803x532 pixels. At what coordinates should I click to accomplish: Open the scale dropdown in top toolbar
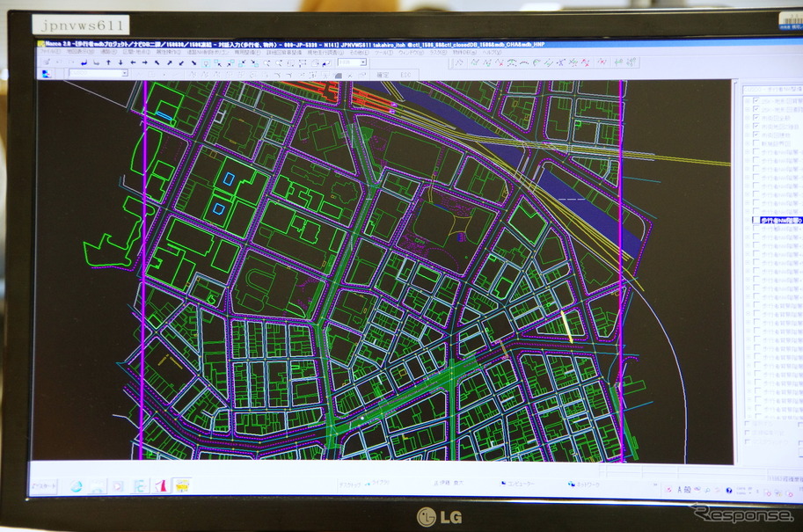click(x=363, y=62)
